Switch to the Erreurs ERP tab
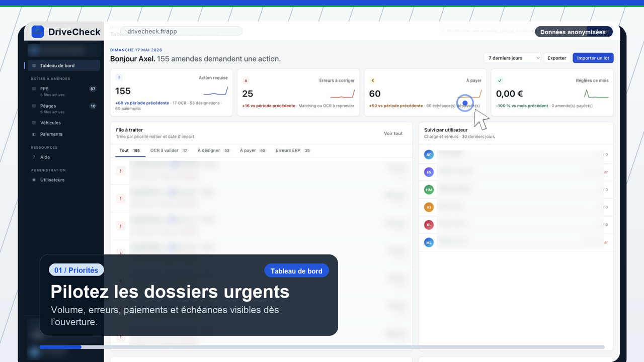This screenshot has height=362, width=644. tap(294, 150)
